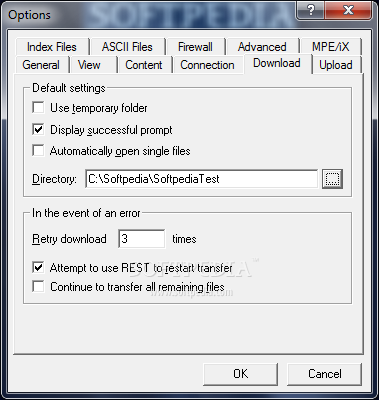Click the help question mark button
Image resolution: width=379 pixels, height=400 pixels.
[311, 11]
